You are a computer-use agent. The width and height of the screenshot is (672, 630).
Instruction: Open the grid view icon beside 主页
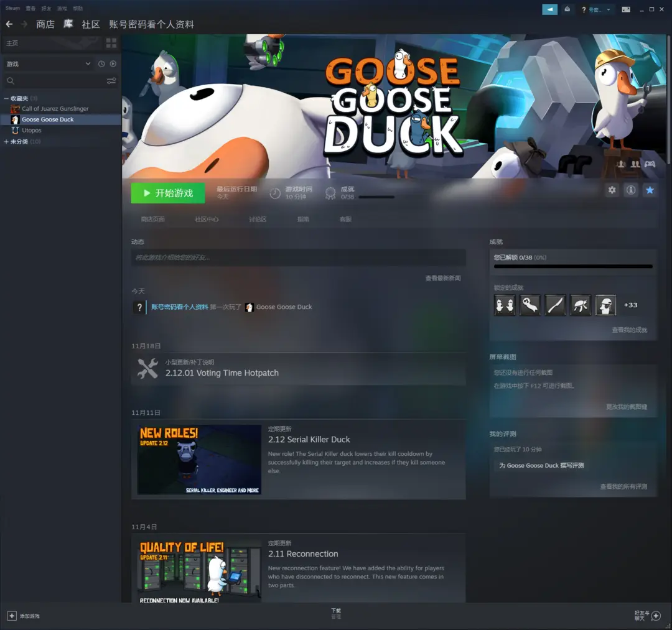click(x=111, y=43)
